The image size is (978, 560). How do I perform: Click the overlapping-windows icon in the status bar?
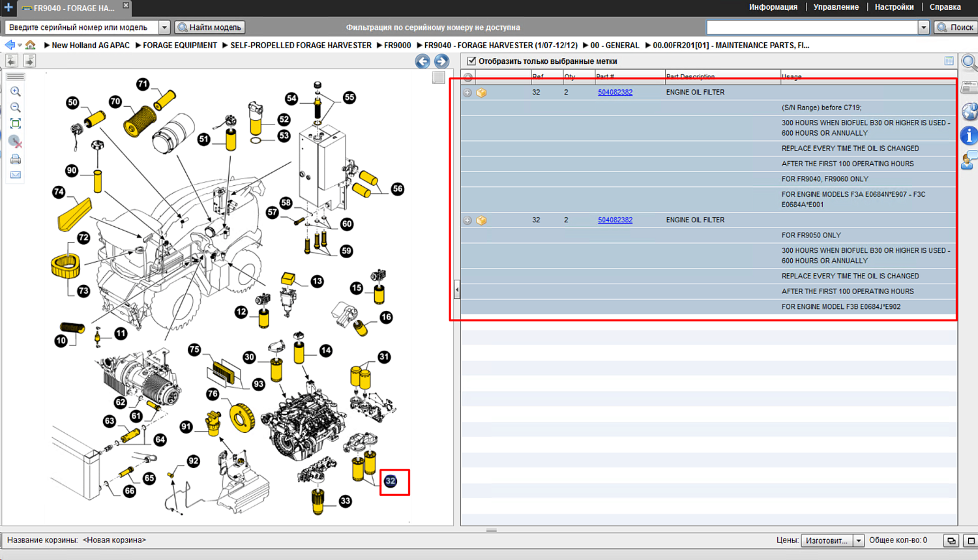pos(951,540)
